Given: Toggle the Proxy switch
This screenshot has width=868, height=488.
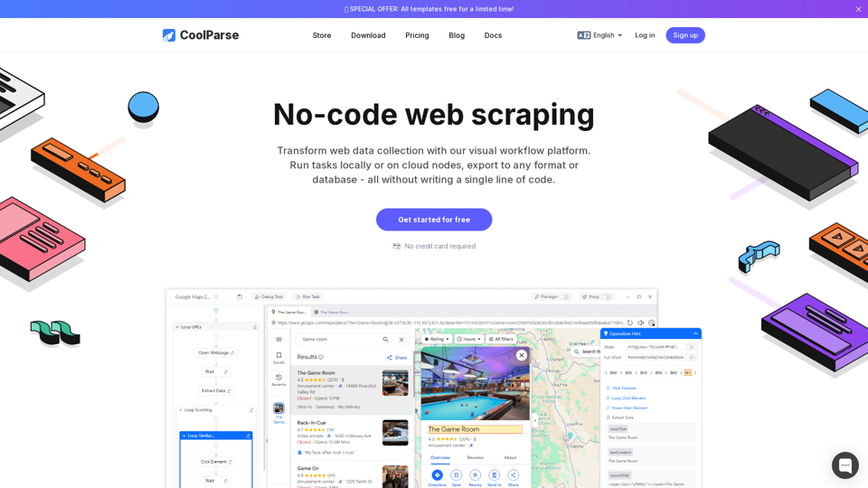Looking at the screenshot, I should 606,297.
